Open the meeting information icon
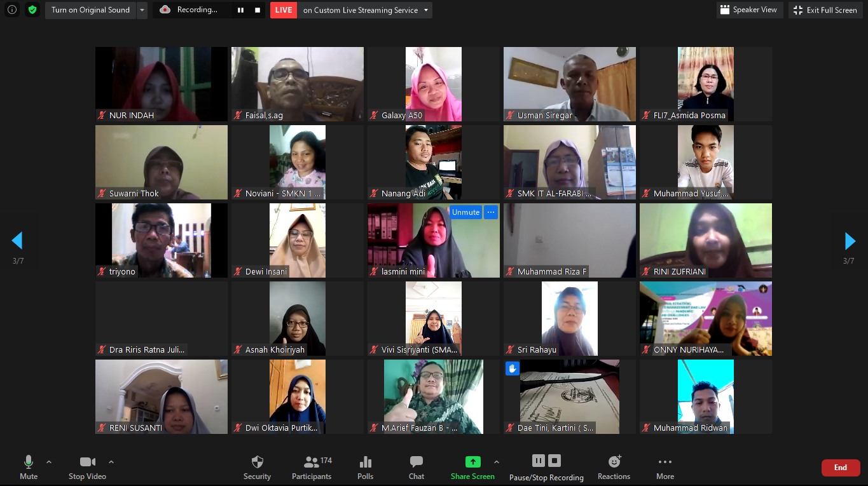Viewport: 868px width, 486px height. click(x=12, y=10)
